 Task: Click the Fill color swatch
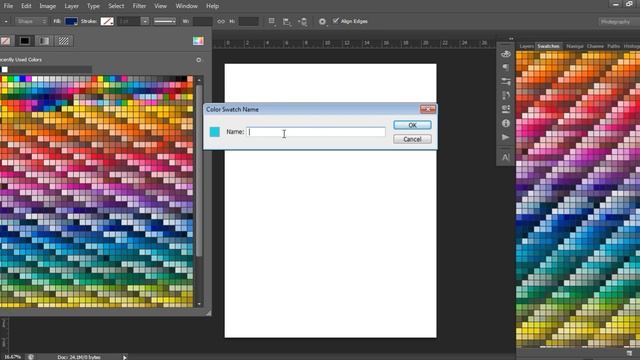(x=71, y=21)
